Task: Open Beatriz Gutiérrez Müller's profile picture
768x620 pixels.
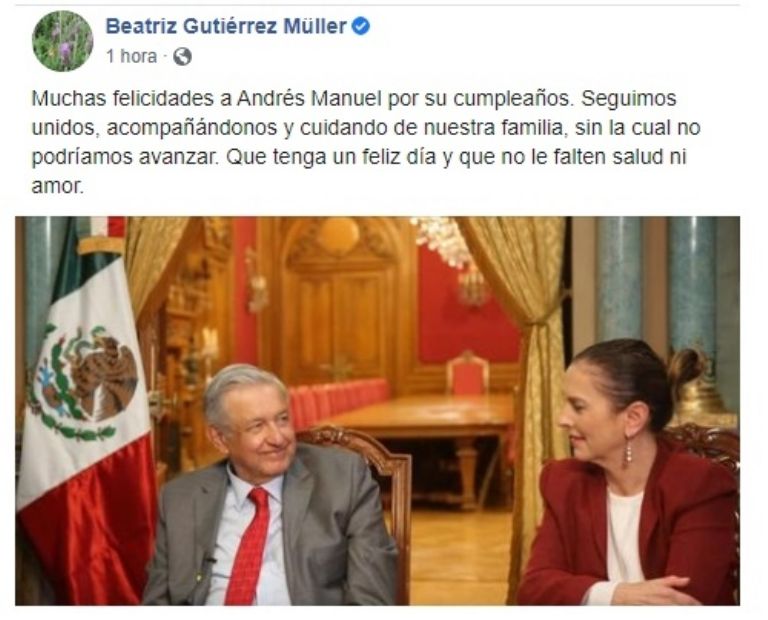Action: [x=62, y=41]
